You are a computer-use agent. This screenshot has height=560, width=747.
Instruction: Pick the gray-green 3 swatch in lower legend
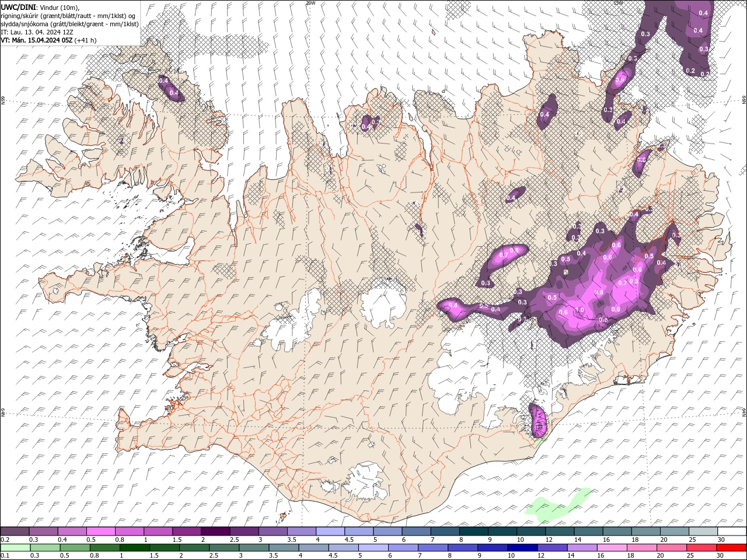[253, 548]
